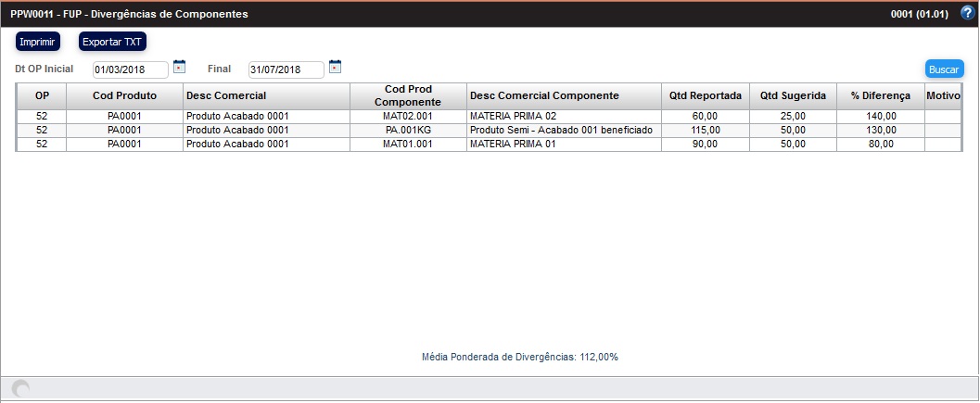Screen dimensions: 980x403
Task: Click the Imprimir button
Action: (x=38, y=42)
